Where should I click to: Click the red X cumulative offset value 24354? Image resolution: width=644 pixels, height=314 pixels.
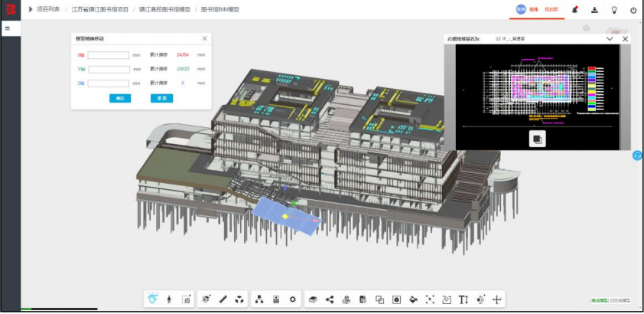183,55
